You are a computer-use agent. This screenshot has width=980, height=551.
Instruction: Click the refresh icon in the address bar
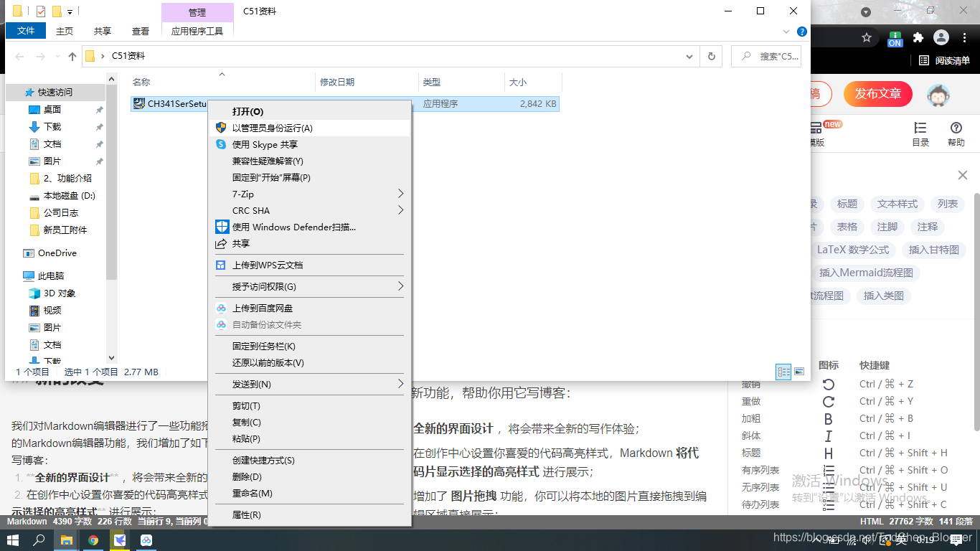point(711,56)
